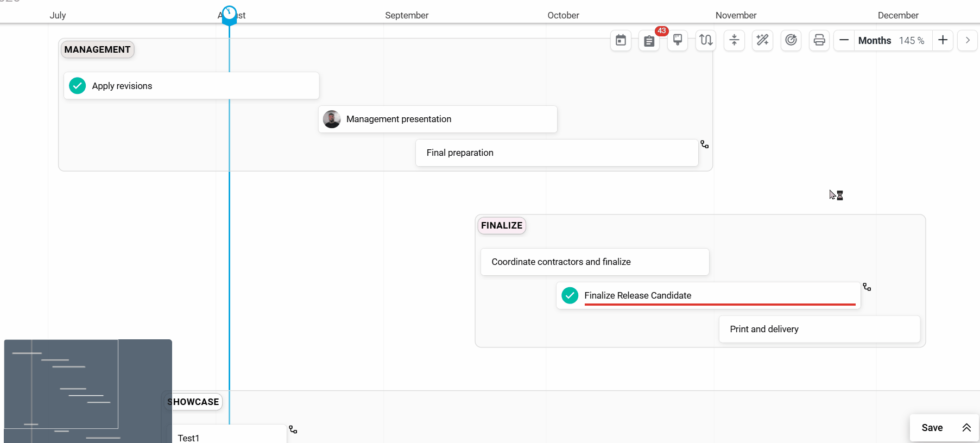Viewport: 980px width, 443px height.
Task: Open the Management presentation task card
Action: (438, 119)
